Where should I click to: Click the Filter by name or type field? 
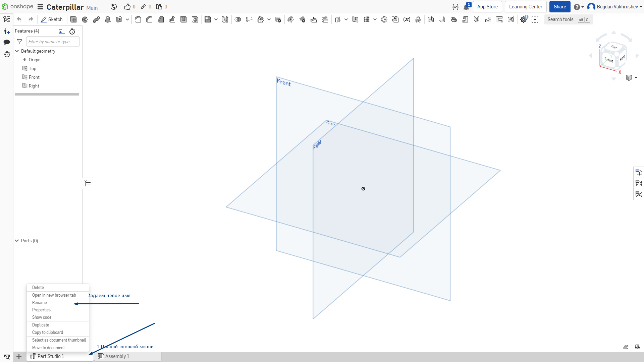(53, 42)
